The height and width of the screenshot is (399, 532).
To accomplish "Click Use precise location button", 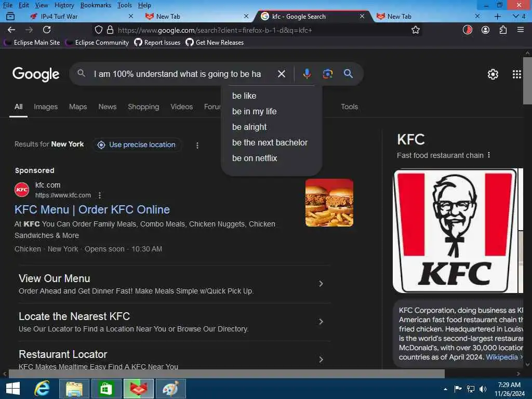I will coord(137,145).
